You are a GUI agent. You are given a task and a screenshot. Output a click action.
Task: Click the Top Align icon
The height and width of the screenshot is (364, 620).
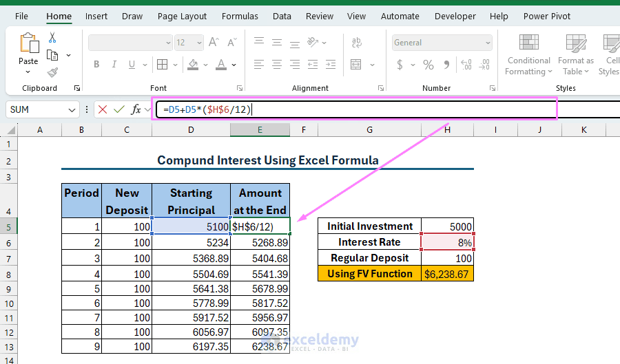tap(259, 41)
